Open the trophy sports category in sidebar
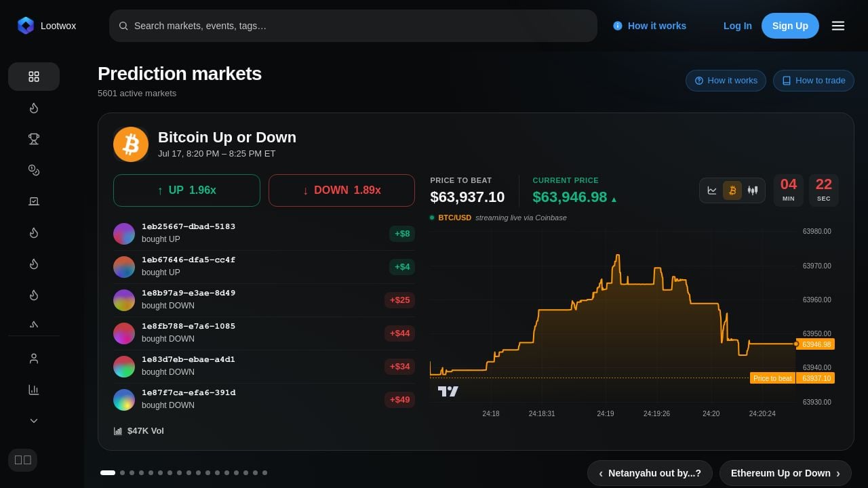This screenshot has height=488, width=868. [x=34, y=139]
